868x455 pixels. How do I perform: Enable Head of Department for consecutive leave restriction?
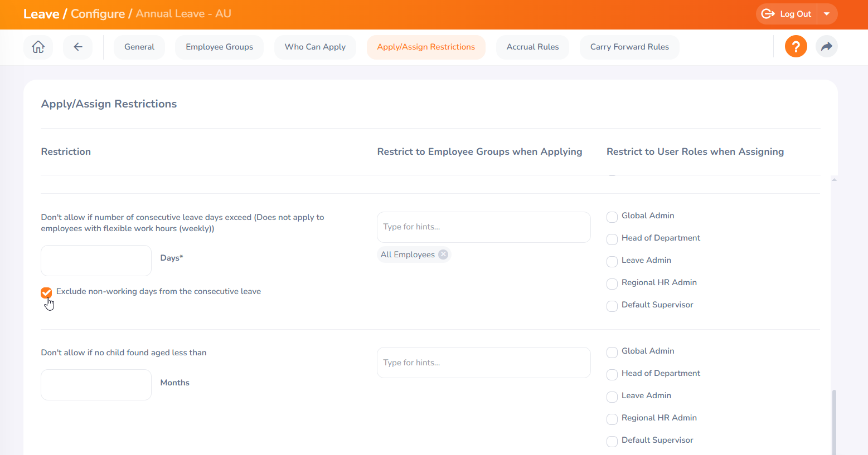[x=612, y=239]
